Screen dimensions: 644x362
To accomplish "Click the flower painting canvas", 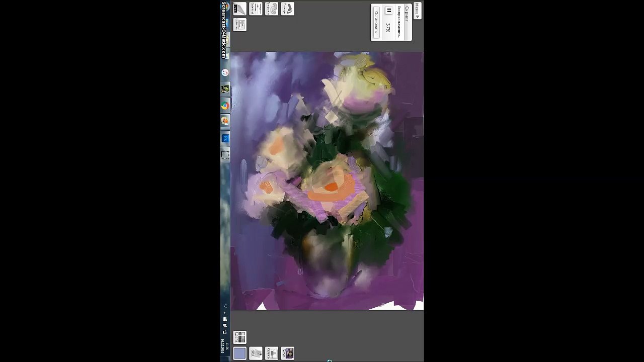I will (x=327, y=181).
